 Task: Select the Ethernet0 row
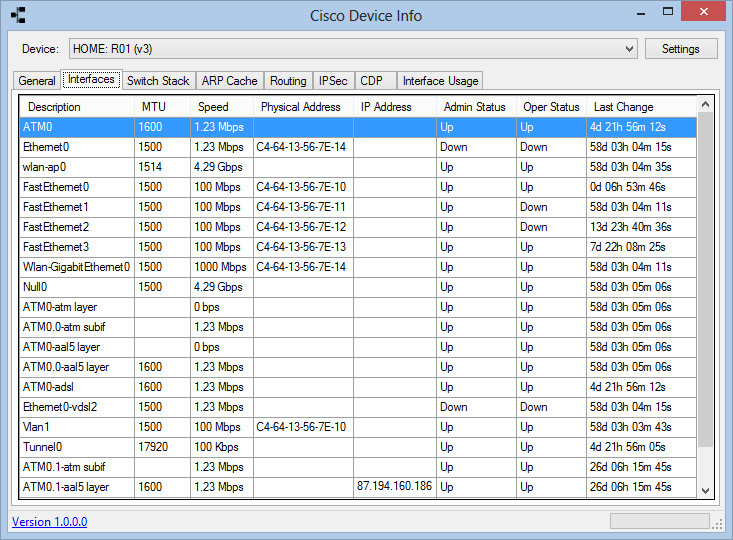[358, 147]
